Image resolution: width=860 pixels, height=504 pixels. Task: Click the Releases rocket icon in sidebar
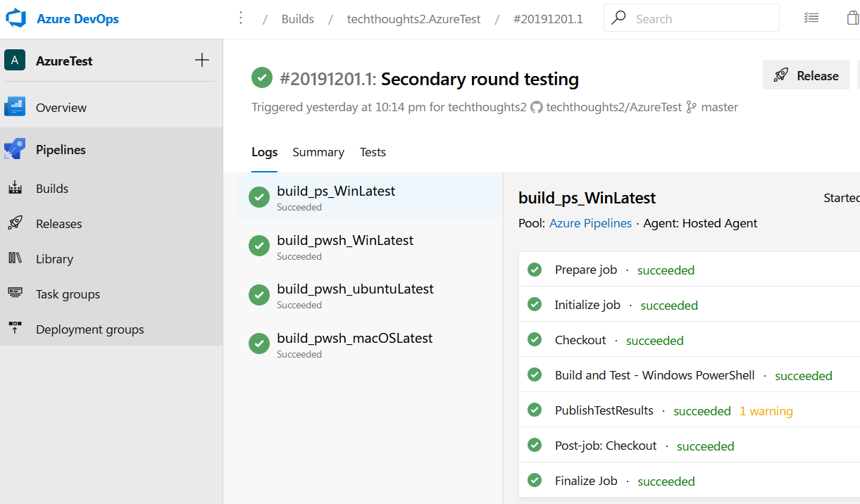[15, 223]
